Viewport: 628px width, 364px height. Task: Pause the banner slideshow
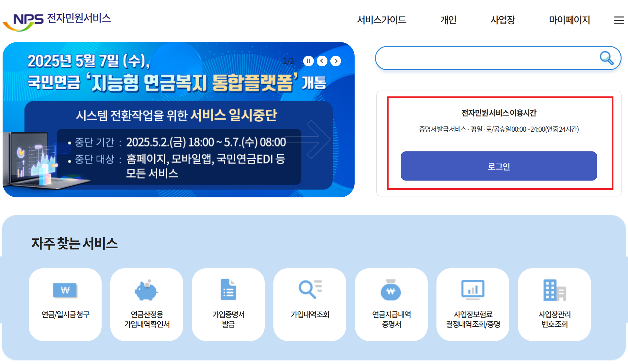point(308,61)
